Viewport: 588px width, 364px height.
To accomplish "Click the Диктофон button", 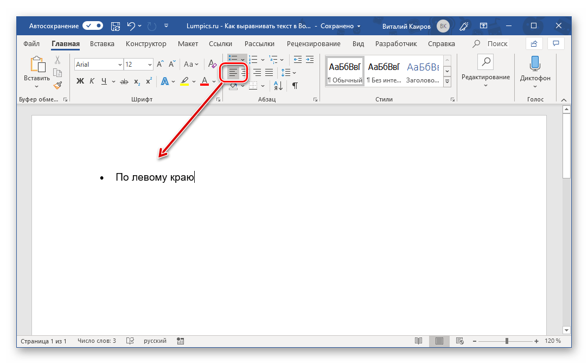I will (535, 71).
